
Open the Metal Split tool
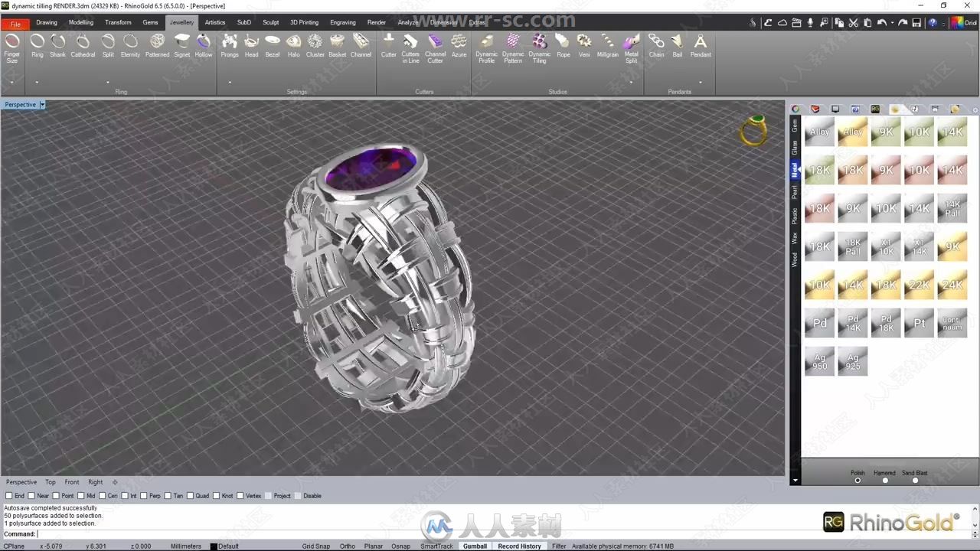click(632, 48)
